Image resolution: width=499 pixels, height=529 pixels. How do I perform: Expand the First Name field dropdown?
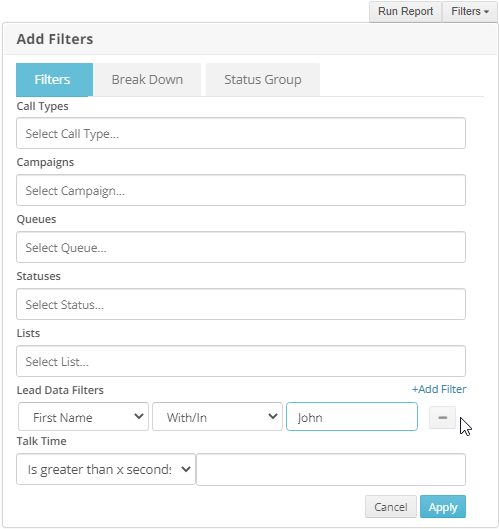point(83,417)
